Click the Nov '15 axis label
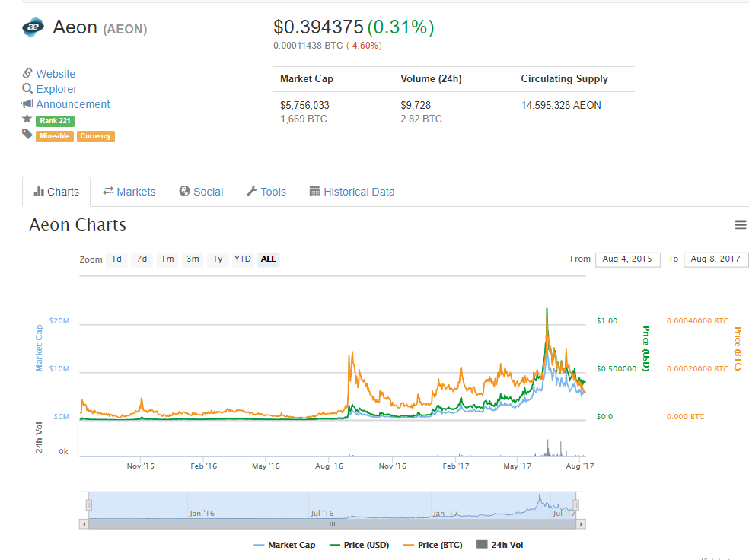 140,466
